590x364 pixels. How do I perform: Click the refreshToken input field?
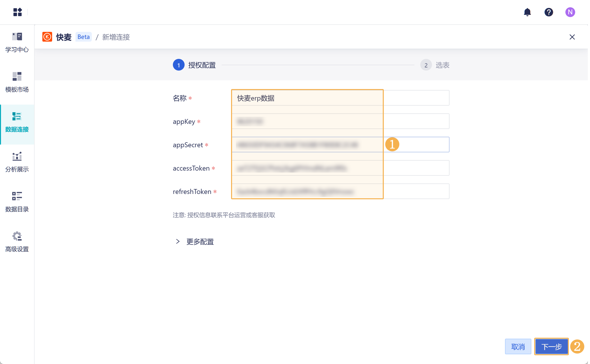coord(340,191)
